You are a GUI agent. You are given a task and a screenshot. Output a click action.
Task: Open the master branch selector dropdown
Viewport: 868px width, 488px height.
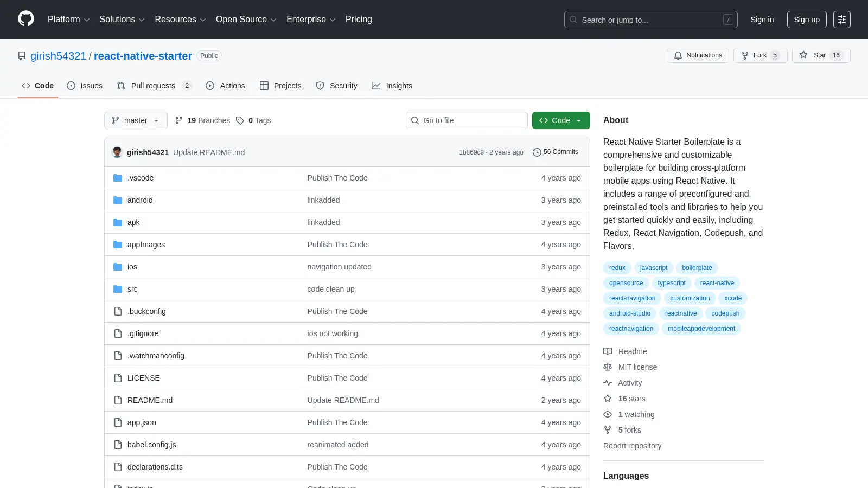click(x=136, y=120)
